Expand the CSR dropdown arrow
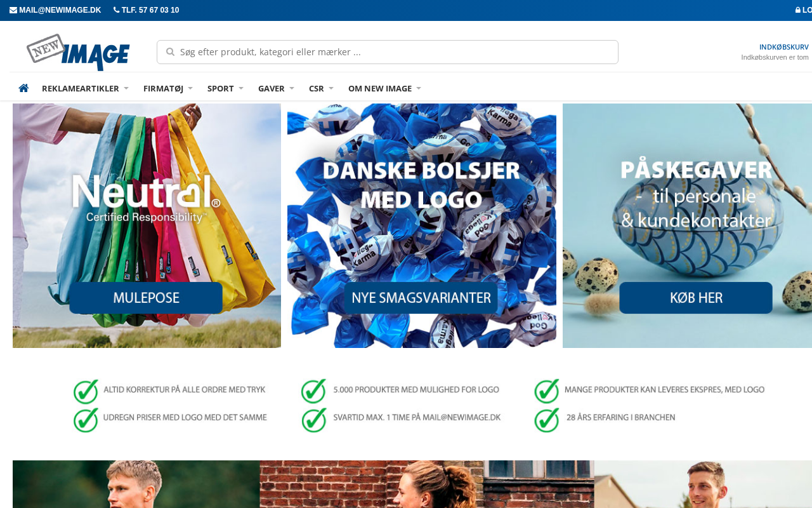The image size is (812, 508). point(331,88)
